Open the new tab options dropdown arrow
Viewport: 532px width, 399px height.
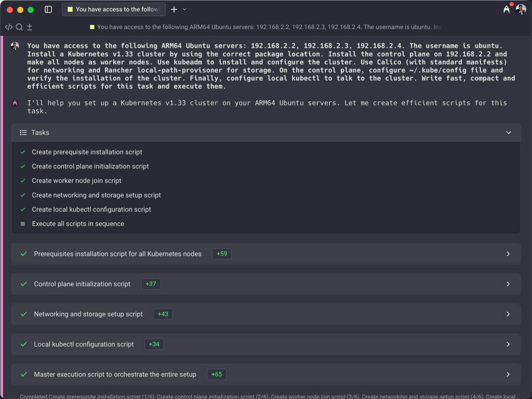point(184,9)
